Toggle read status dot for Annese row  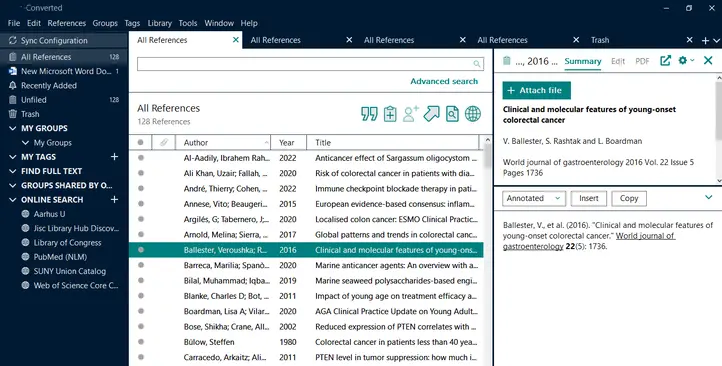coord(141,203)
